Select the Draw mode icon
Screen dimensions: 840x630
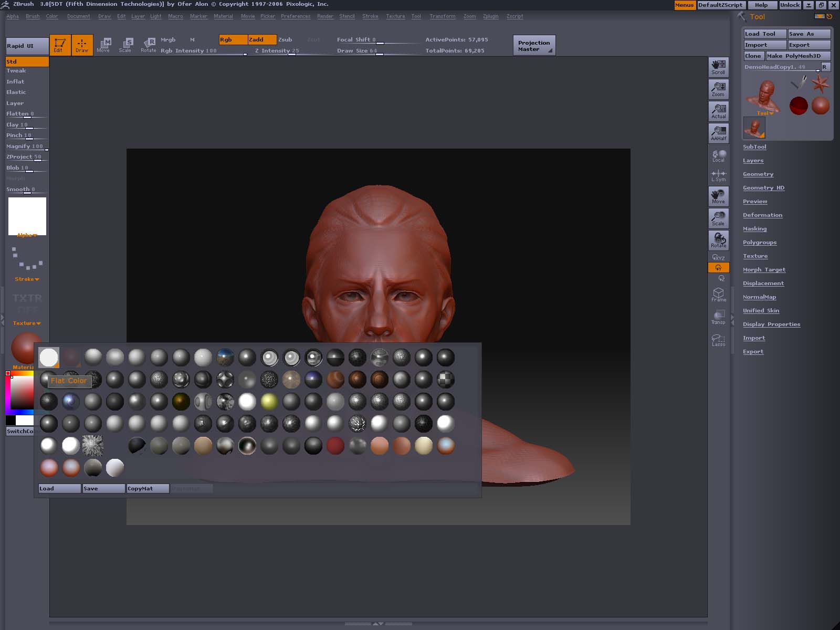coord(82,45)
